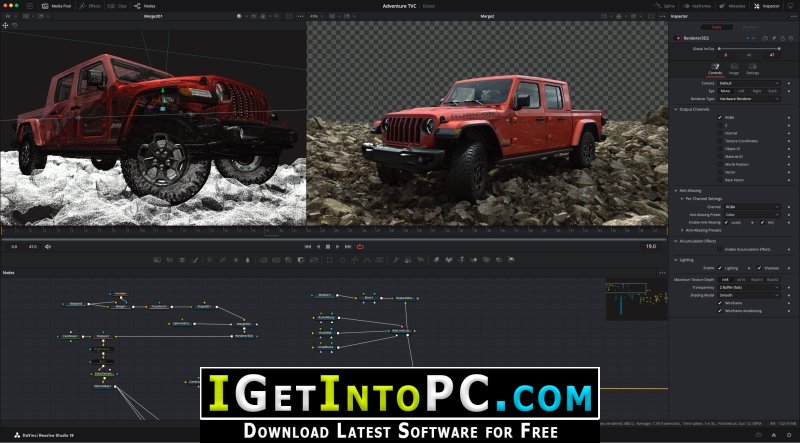Image resolution: width=800 pixels, height=443 pixels.
Task: Click the stop playback button
Action: tap(328, 247)
